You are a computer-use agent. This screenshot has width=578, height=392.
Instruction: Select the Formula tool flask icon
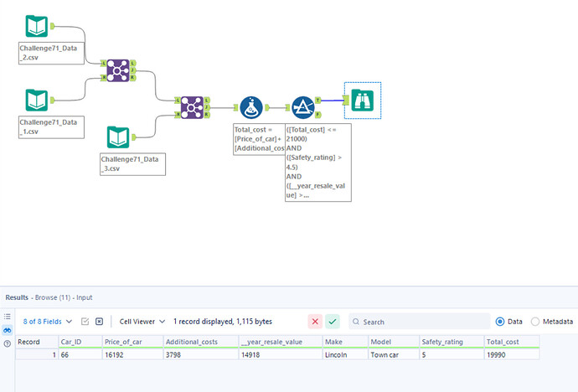tap(251, 107)
